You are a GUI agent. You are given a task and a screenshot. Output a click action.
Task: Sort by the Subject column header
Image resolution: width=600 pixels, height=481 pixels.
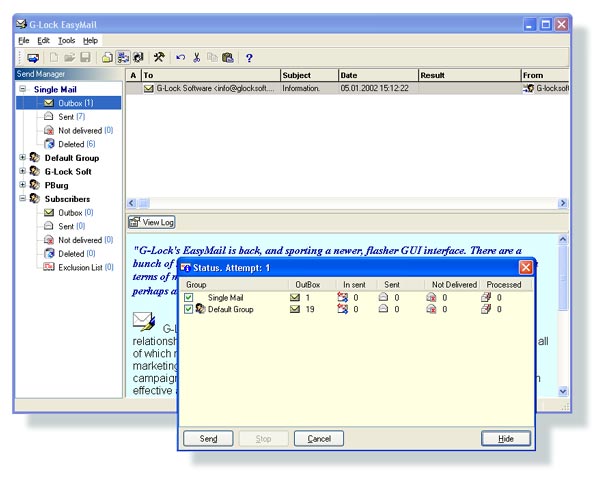coord(309,75)
